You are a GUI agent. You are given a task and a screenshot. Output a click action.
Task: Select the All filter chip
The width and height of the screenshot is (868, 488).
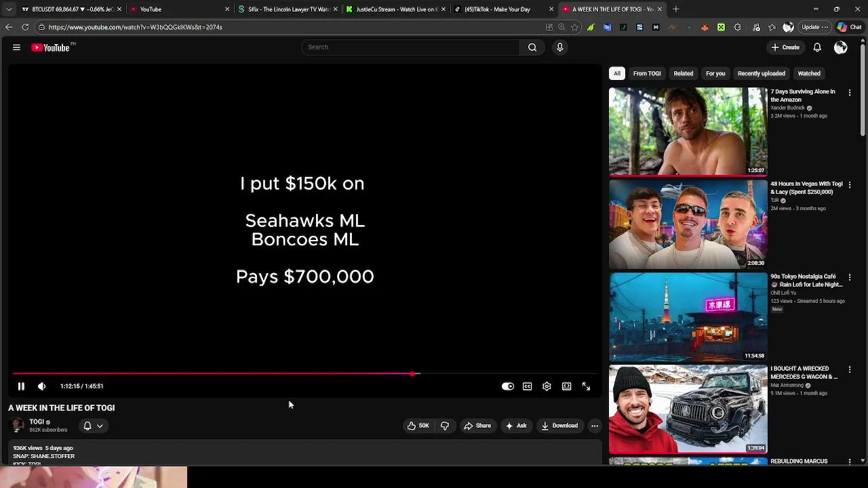pyautogui.click(x=617, y=73)
